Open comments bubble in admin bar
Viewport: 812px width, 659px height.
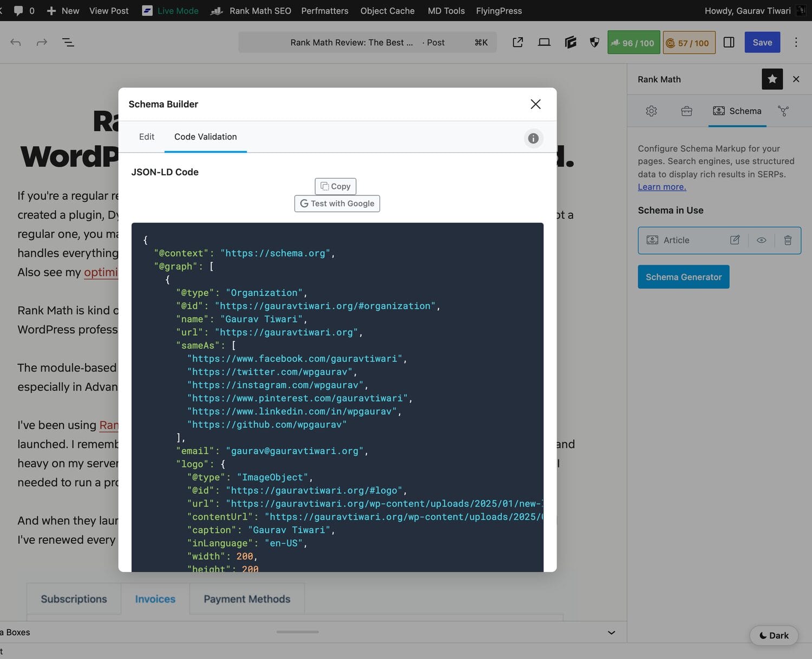24,11
